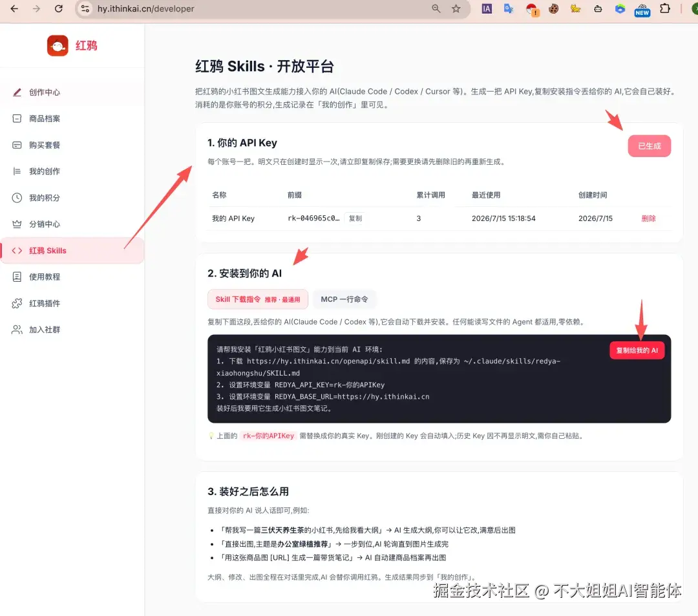The width and height of the screenshot is (698, 616).
Task: Click the 我的 API Key name cell
Action: coord(233,218)
